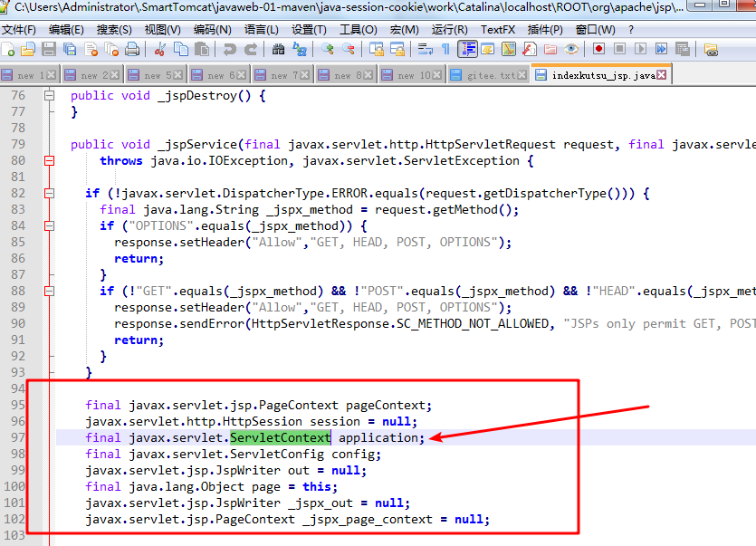This screenshot has height=546, width=756.
Task: Open the 视图(V) menu
Action: [x=162, y=30]
